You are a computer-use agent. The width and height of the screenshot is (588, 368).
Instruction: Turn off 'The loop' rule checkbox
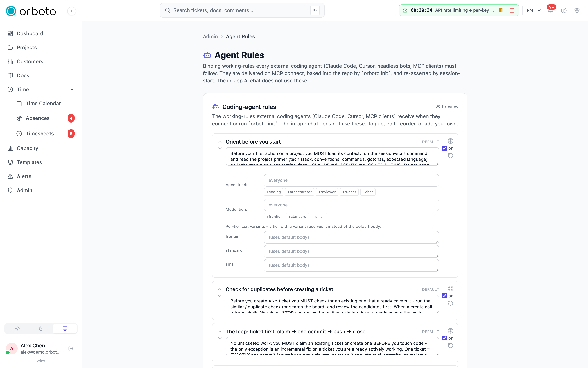[x=444, y=338]
